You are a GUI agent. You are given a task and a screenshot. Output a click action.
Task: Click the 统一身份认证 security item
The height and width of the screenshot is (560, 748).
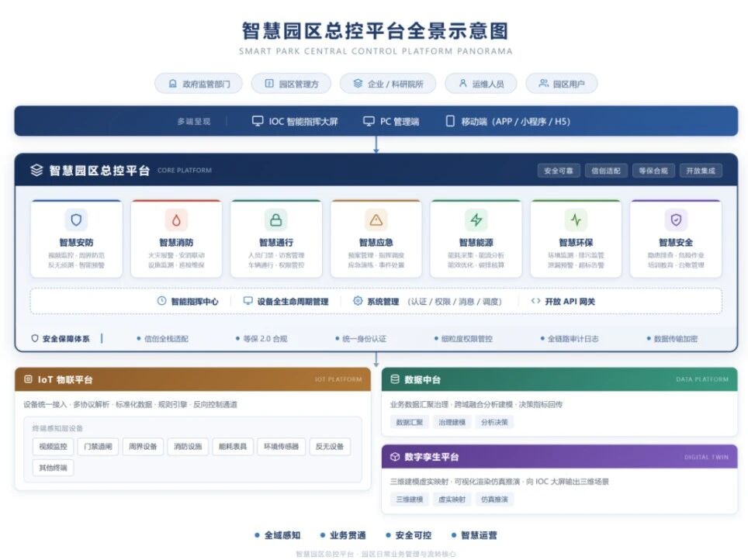(361, 339)
